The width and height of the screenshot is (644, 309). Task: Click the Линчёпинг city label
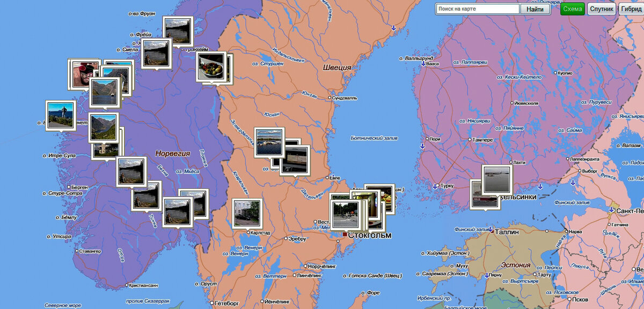(x=309, y=275)
